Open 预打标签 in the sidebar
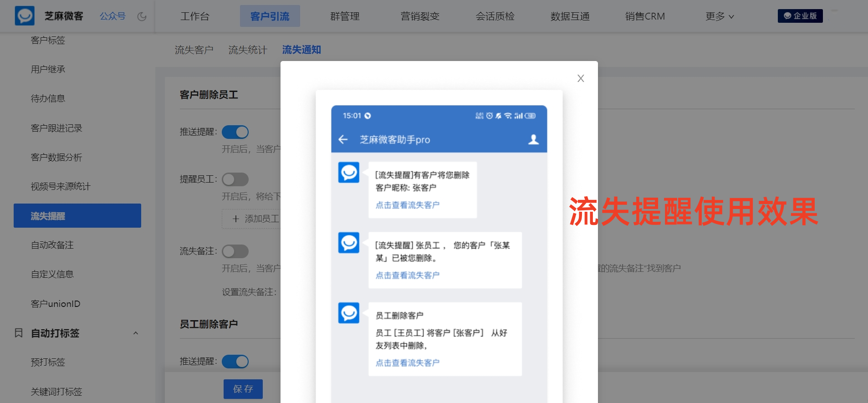 coord(48,362)
